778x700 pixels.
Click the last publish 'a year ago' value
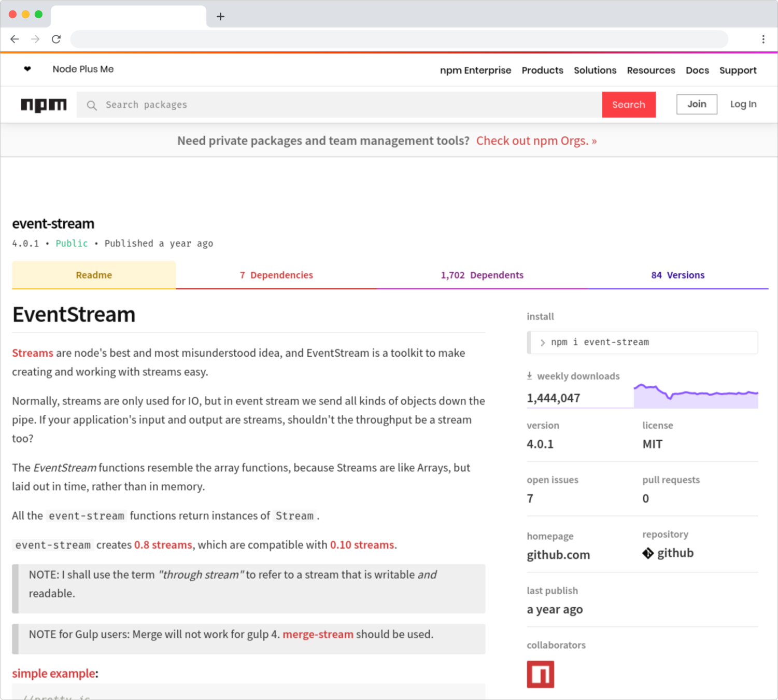tap(555, 610)
